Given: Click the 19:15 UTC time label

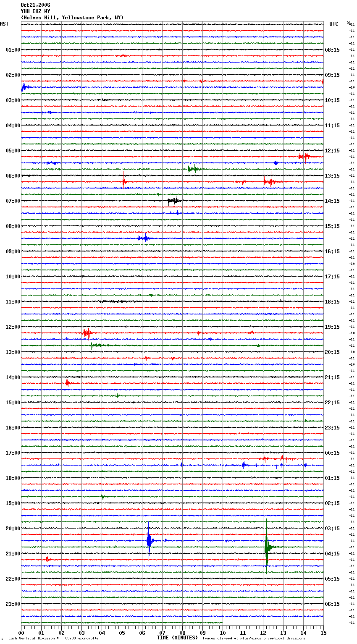Looking at the screenshot, I should click(x=332, y=327).
